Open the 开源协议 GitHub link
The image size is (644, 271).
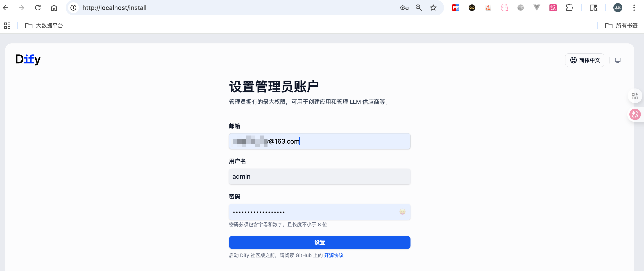[334, 255]
